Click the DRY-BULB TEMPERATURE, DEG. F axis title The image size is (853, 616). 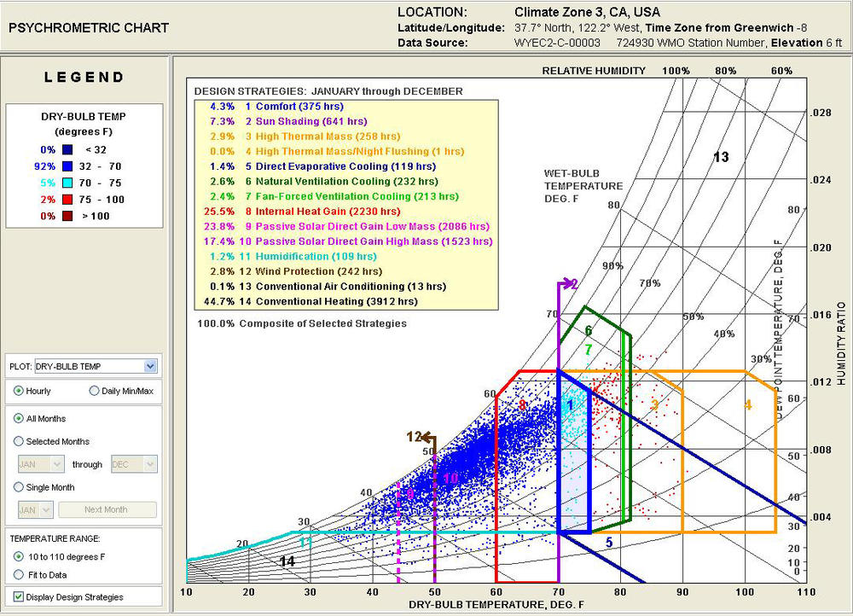496,605
